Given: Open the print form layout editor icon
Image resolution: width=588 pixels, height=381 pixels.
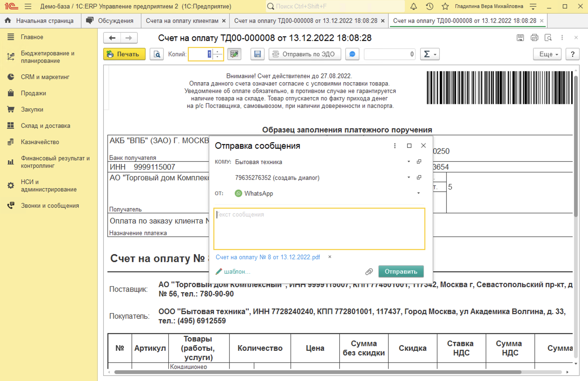Looking at the screenshot, I should (234, 54).
